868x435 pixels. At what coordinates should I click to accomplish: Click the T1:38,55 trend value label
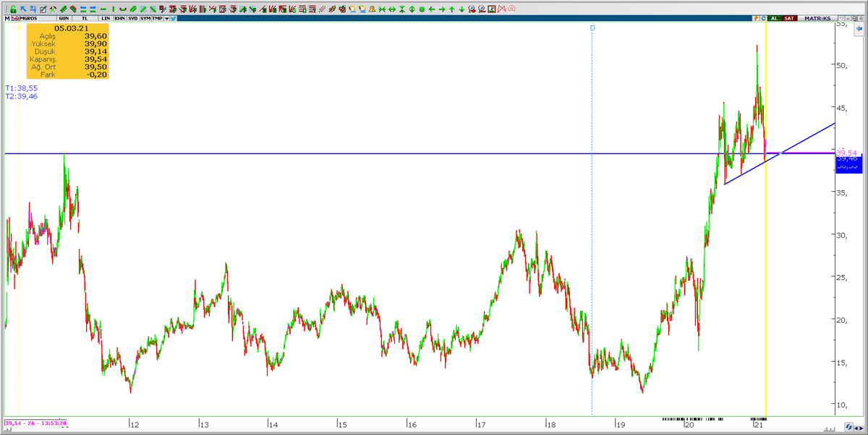coord(21,88)
